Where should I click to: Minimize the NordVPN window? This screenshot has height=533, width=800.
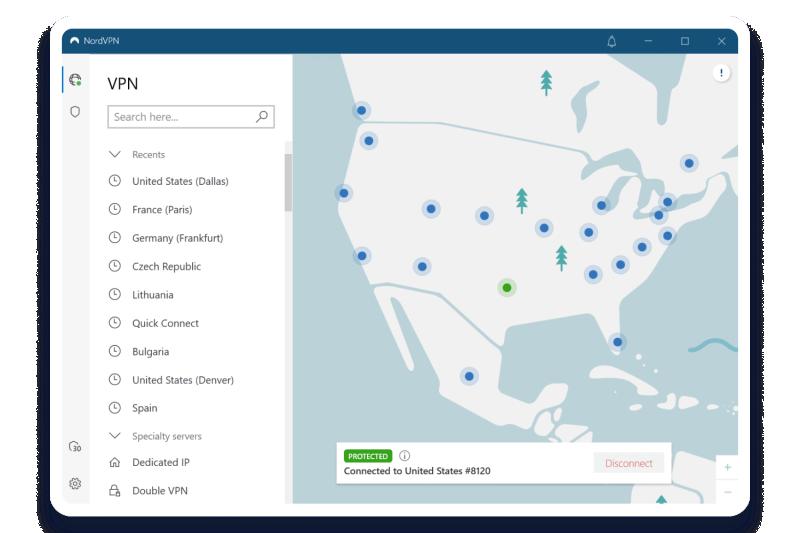648,41
